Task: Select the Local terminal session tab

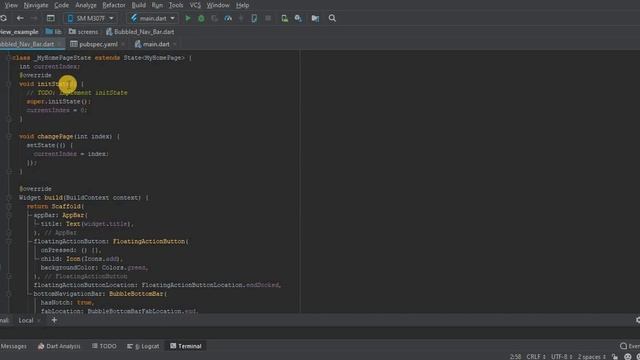Action: 26,320
